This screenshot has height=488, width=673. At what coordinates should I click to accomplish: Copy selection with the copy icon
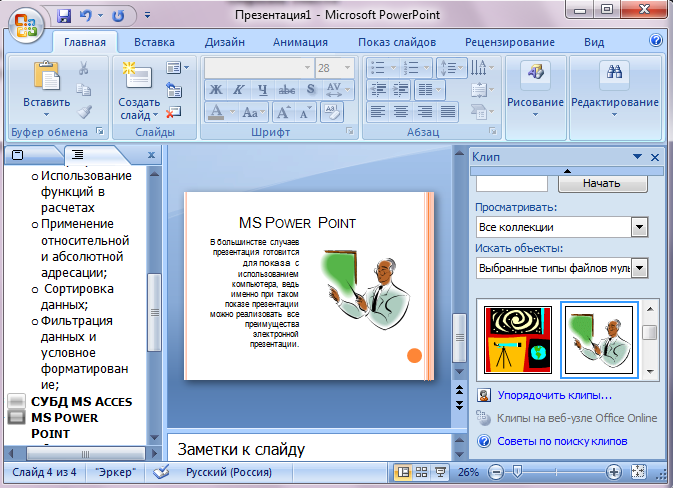(84, 90)
